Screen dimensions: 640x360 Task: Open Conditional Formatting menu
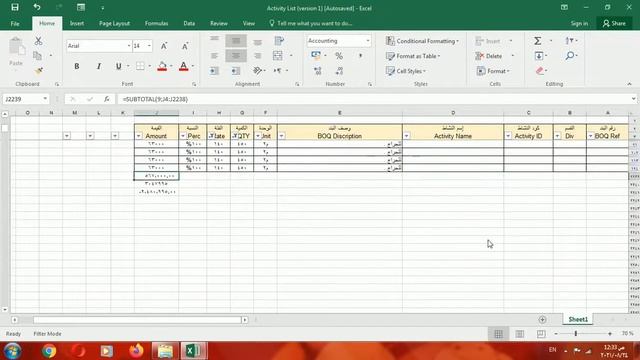422,41
